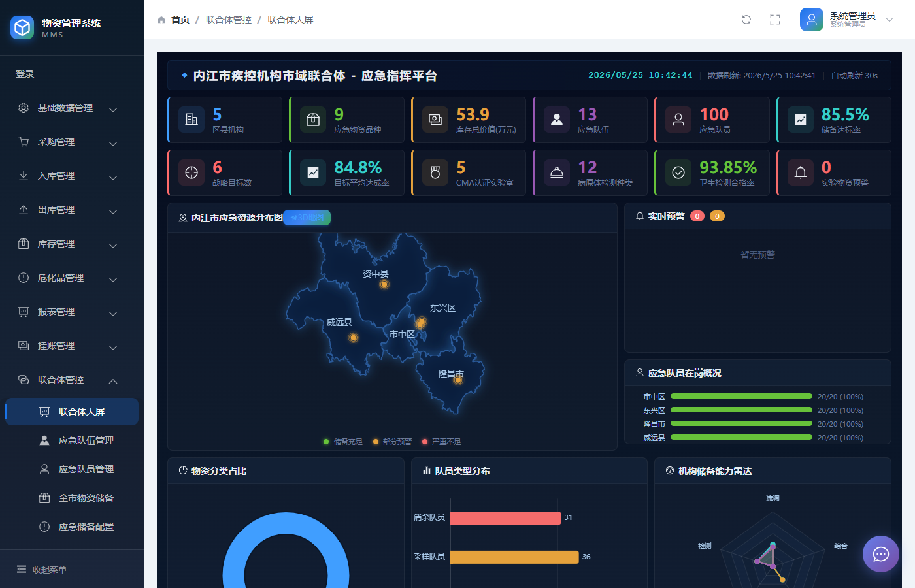Image resolution: width=915 pixels, height=588 pixels.
Task: Click the 实验物资预警 bell icon
Action: coord(801,172)
